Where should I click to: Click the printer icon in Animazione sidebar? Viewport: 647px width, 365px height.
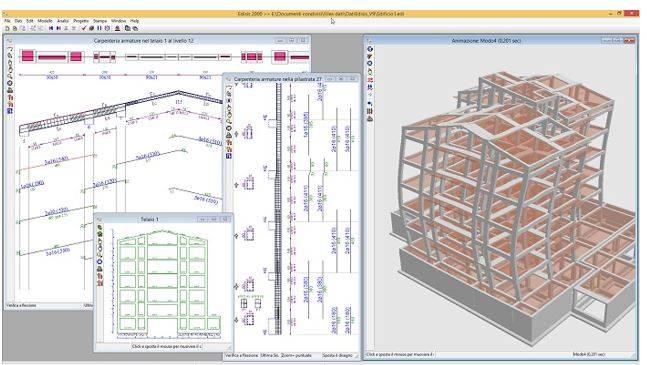point(370,119)
